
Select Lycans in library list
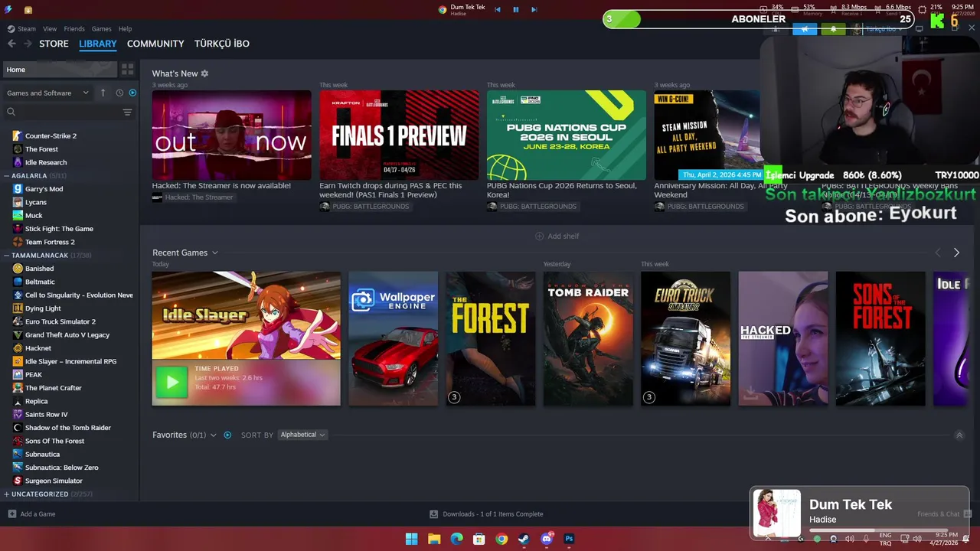pos(36,202)
